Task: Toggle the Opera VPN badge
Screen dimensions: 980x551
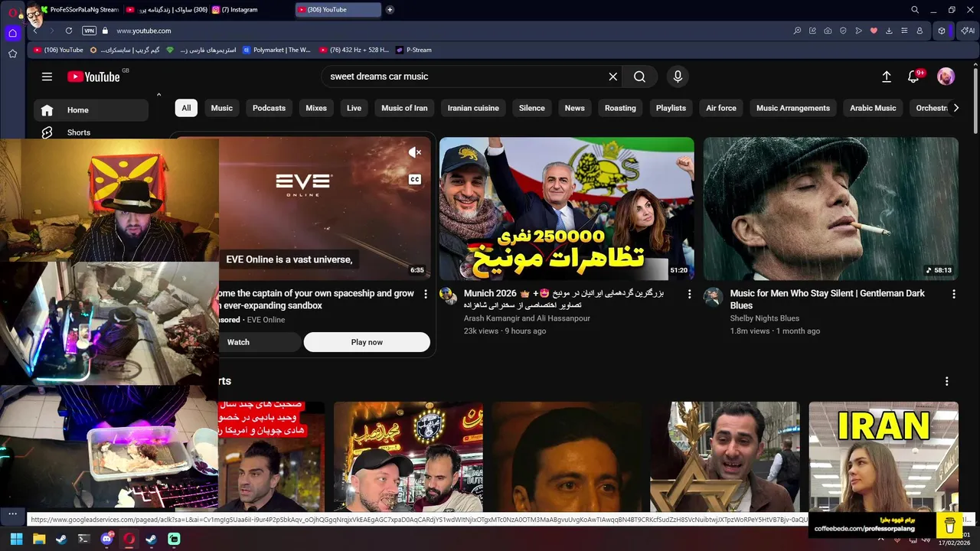Action: click(x=89, y=31)
